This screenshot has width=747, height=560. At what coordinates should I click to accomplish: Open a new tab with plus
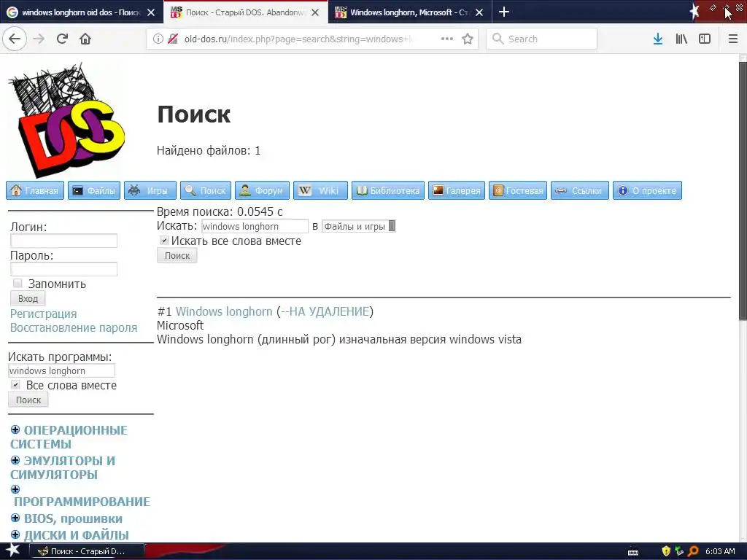(503, 12)
